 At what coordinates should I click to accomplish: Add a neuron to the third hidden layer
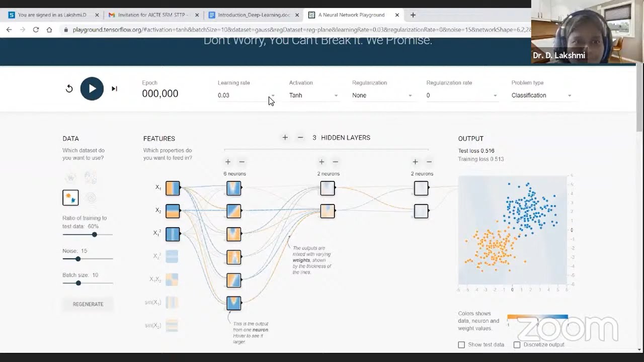pyautogui.click(x=415, y=162)
